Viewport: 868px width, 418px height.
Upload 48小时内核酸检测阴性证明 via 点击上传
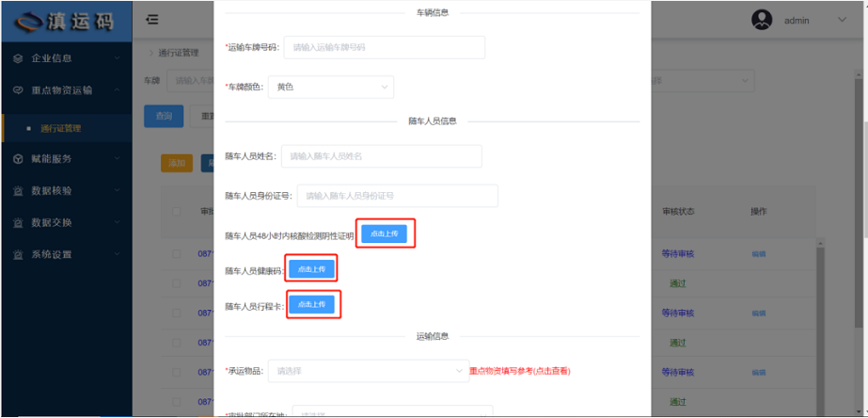tap(385, 233)
